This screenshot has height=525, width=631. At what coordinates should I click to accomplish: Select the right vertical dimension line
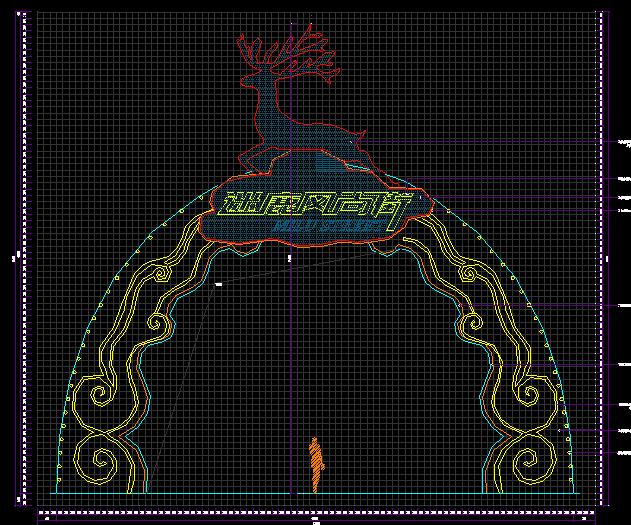click(604, 258)
